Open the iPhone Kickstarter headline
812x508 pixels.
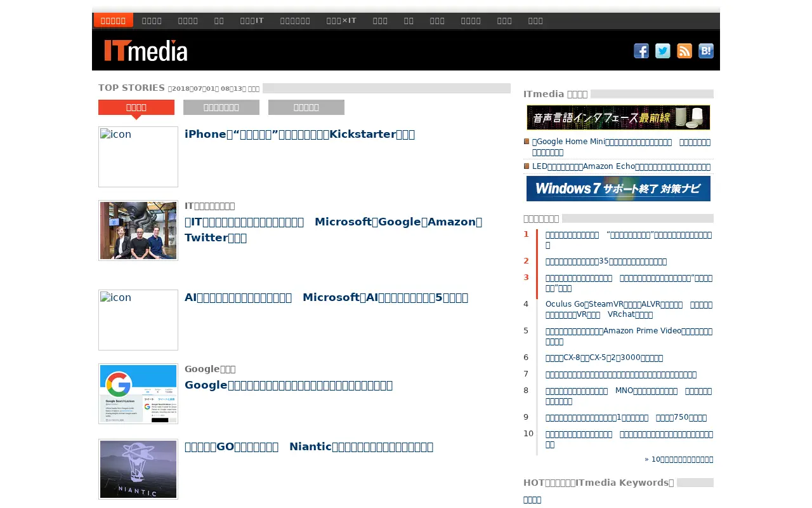(299, 134)
